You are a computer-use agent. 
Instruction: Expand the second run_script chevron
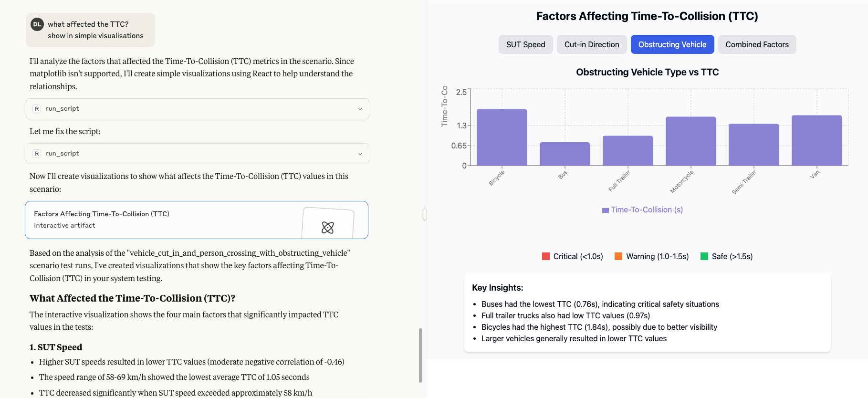360,154
